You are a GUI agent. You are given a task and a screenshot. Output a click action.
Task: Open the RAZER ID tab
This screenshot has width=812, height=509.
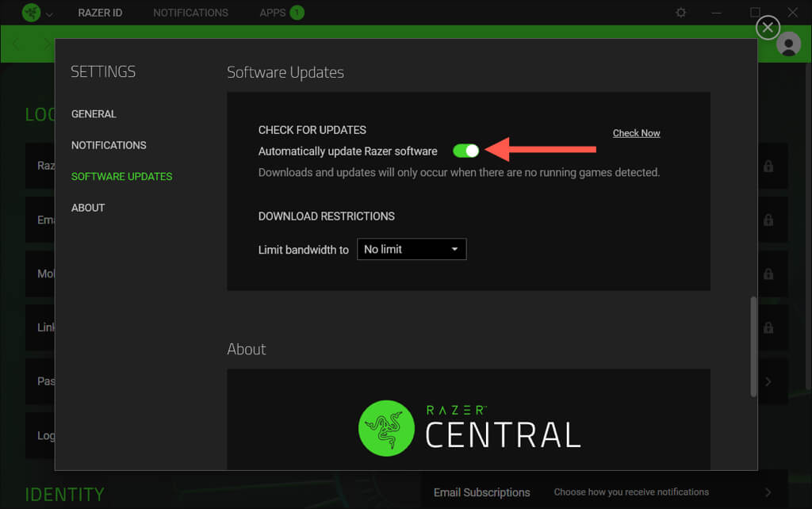point(100,13)
